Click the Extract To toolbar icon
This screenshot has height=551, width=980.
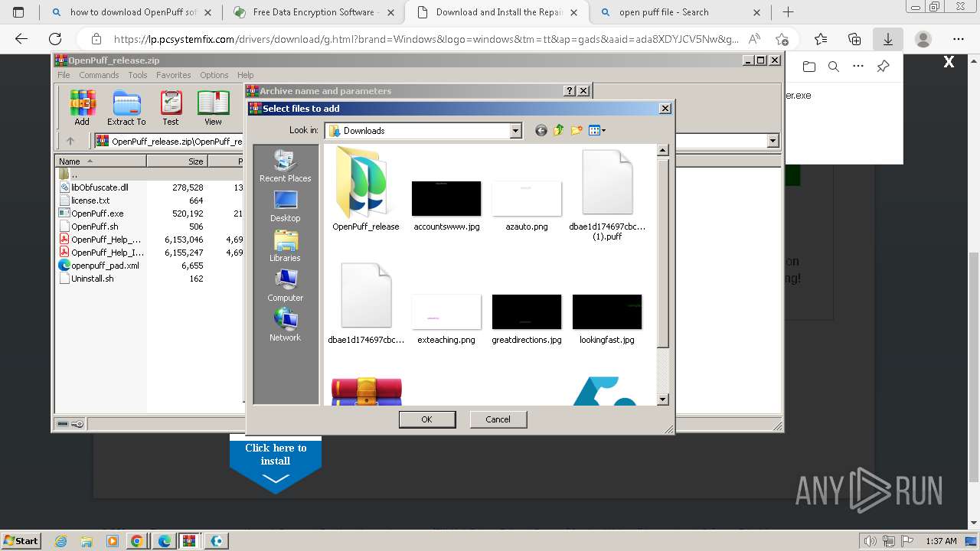(x=126, y=108)
